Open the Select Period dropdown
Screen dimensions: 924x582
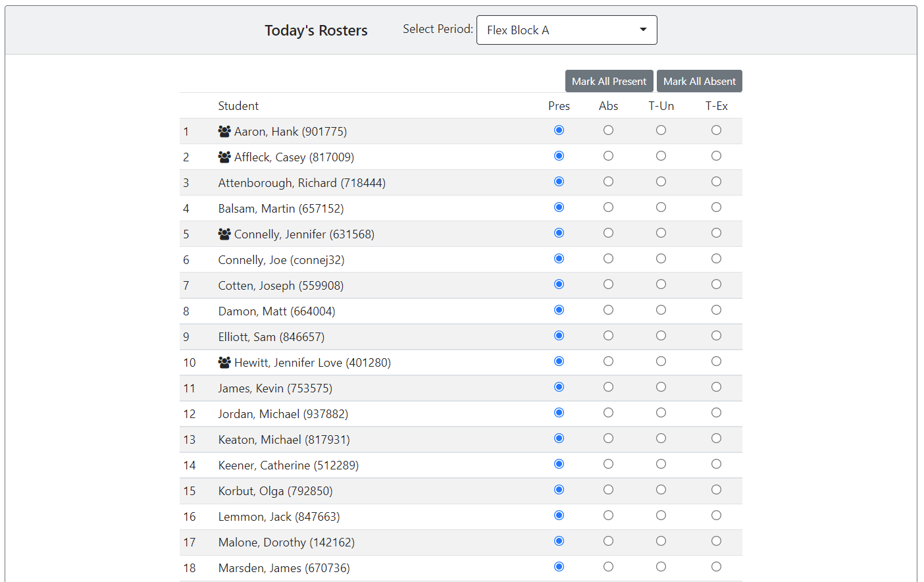(567, 30)
